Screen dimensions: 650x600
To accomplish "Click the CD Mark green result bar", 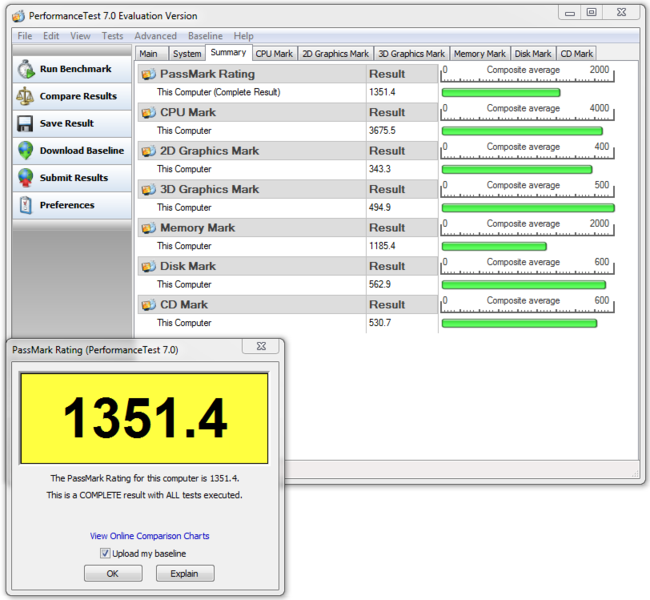I will (x=519, y=323).
